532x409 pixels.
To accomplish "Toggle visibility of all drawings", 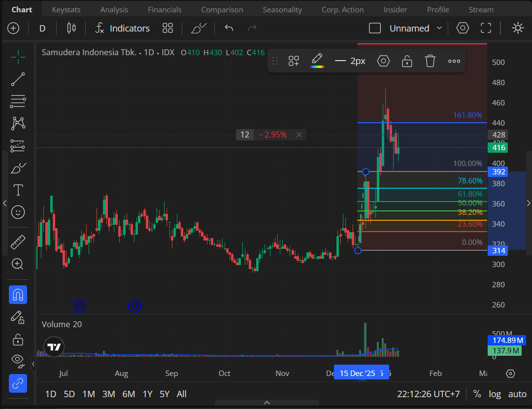I will 18,361.
